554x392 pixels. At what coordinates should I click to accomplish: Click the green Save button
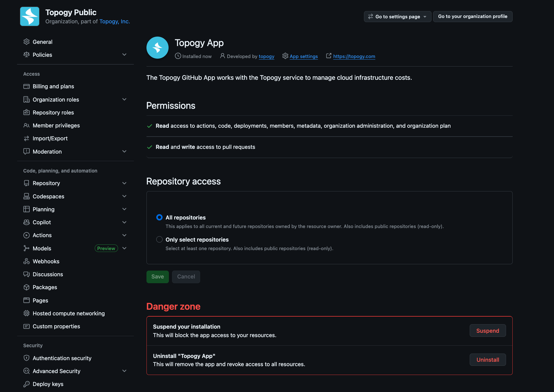158,277
